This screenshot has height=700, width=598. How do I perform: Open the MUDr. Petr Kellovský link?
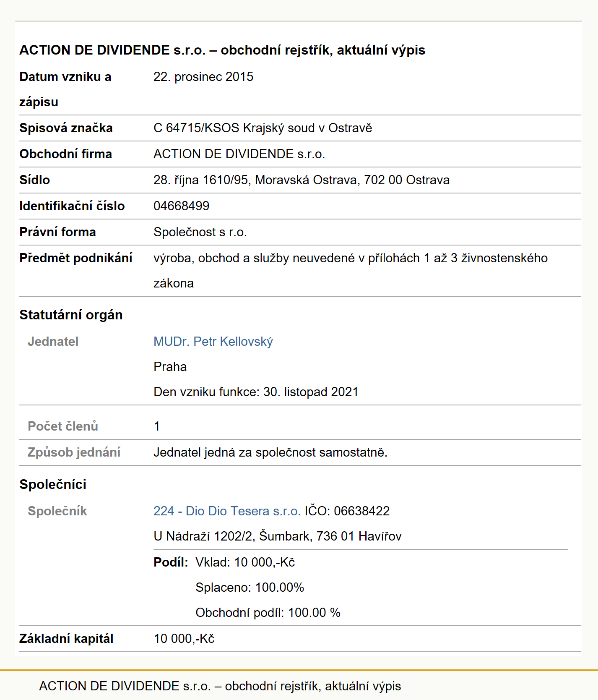(x=213, y=342)
